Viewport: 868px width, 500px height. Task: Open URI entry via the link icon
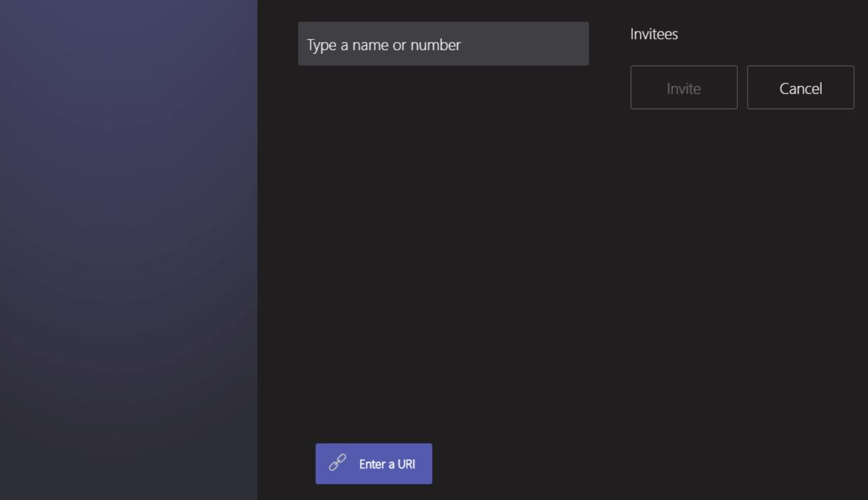click(337, 463)
